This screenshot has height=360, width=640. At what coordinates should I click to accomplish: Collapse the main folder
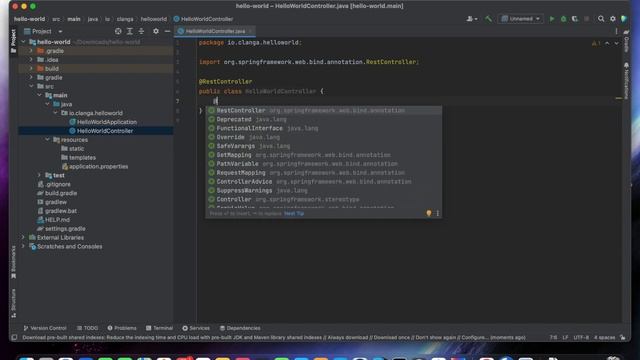tap(39, 95)
